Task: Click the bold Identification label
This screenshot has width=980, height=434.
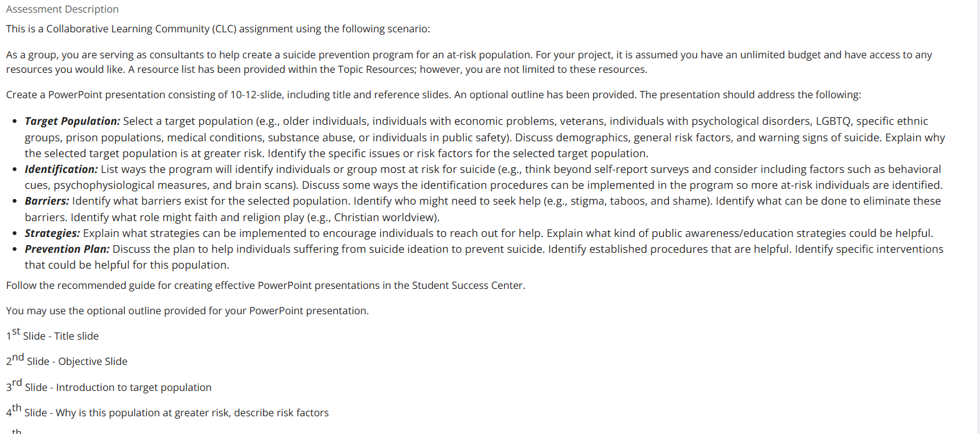Action: [x=61, y=169]
